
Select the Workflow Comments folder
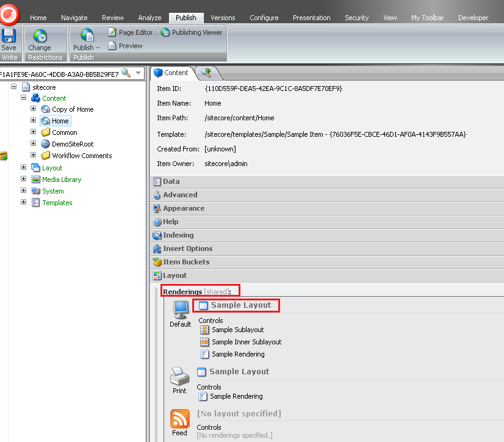tap(76, 156)
